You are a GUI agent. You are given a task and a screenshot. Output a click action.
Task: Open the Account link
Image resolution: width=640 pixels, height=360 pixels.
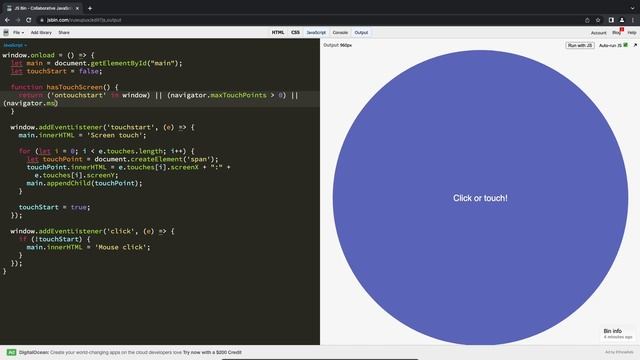598,33
